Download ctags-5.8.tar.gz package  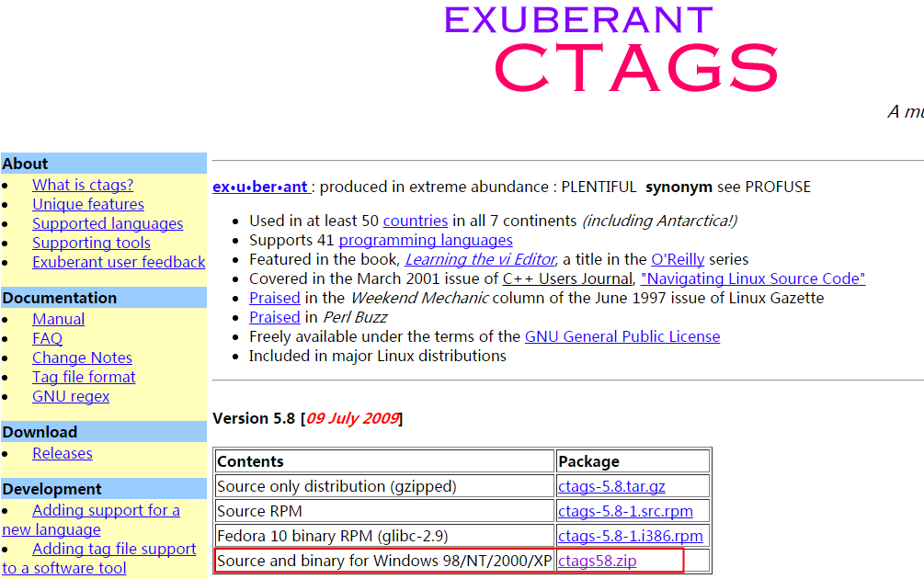pos(611,486)
